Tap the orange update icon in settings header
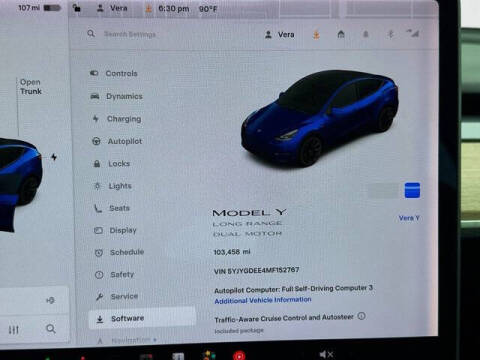Screen dimensions: 480x360 (x=316, y=35)
